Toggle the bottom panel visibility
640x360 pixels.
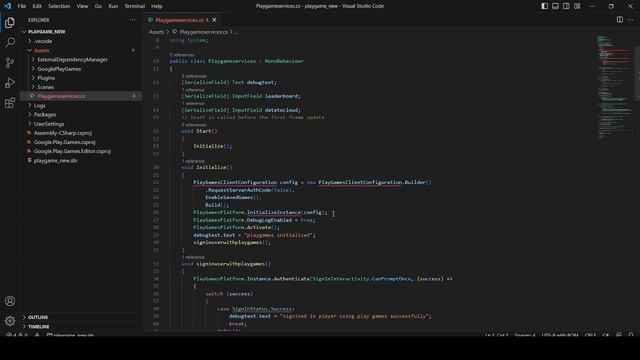pyautogui.click(x=556, y=6)
